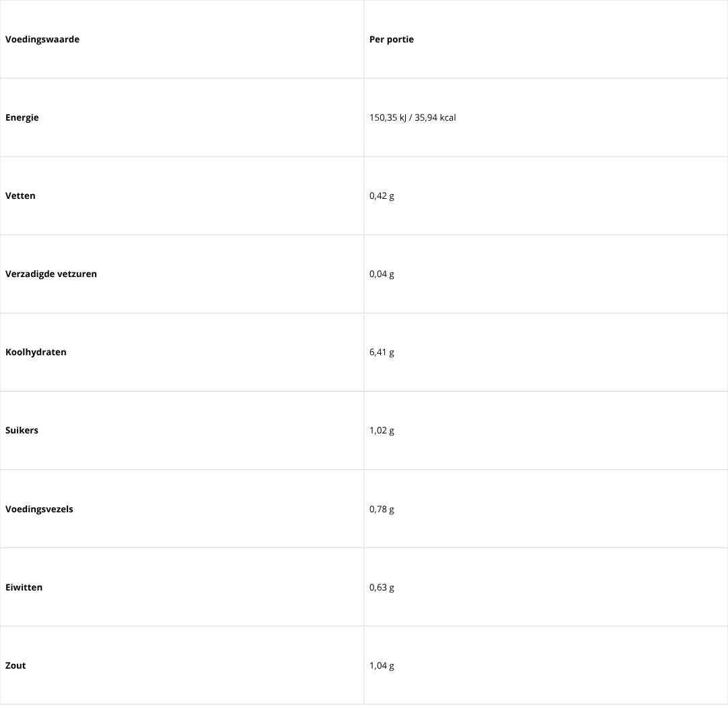This screenshot has width=728, height=728.
Task: Click the word kcal in Energie row
Action: point(448,118)
